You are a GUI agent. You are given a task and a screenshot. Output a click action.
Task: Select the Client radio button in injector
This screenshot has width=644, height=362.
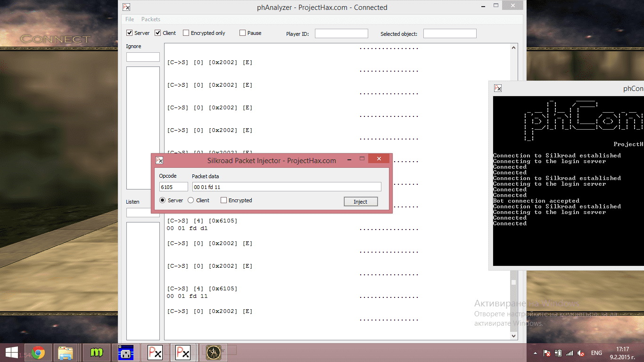click(198, 200)
